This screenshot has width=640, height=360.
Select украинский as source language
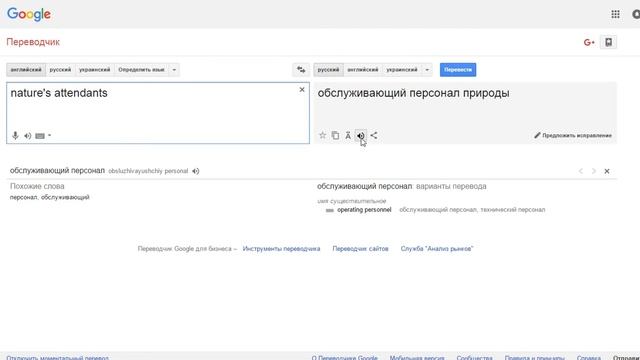95,70
